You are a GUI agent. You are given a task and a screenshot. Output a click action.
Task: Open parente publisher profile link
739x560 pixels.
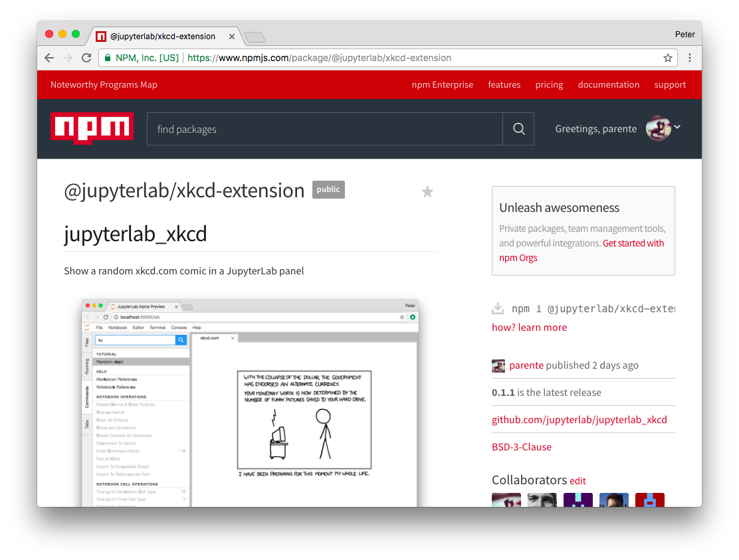(x=526, y=365)
